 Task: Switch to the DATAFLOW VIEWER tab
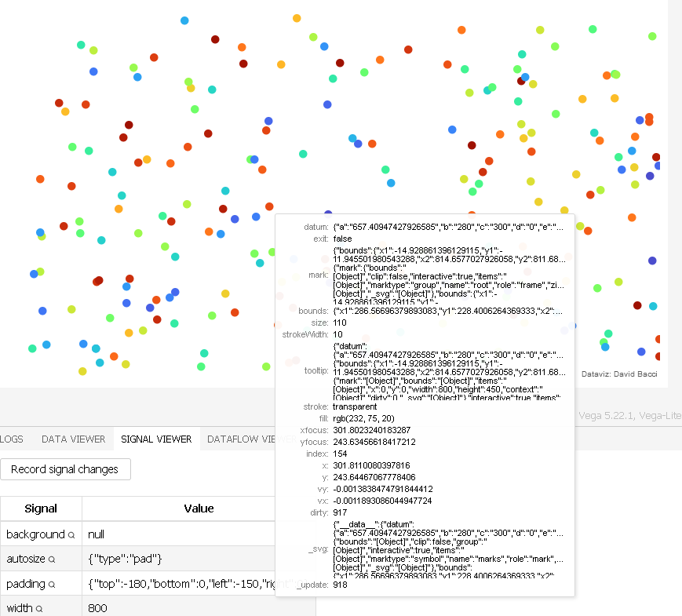pos(242,439)
